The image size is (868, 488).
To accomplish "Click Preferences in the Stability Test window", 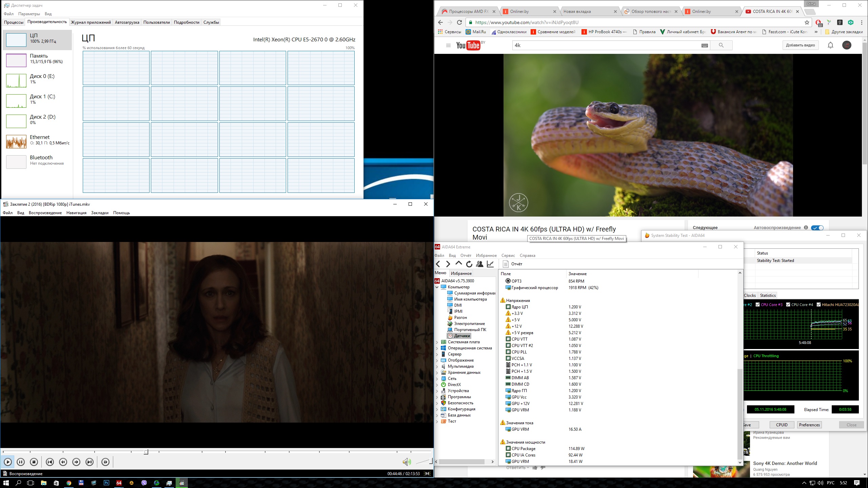I will pos(809,425).
